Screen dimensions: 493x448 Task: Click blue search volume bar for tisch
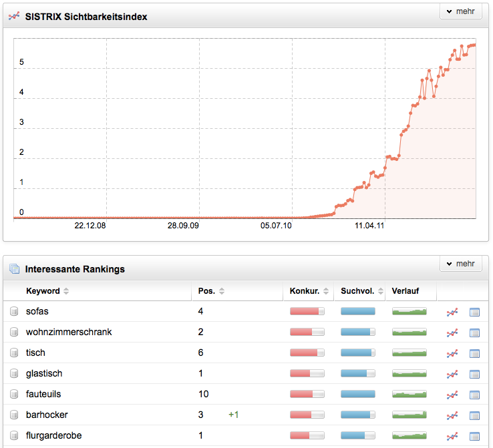point(357,353)
